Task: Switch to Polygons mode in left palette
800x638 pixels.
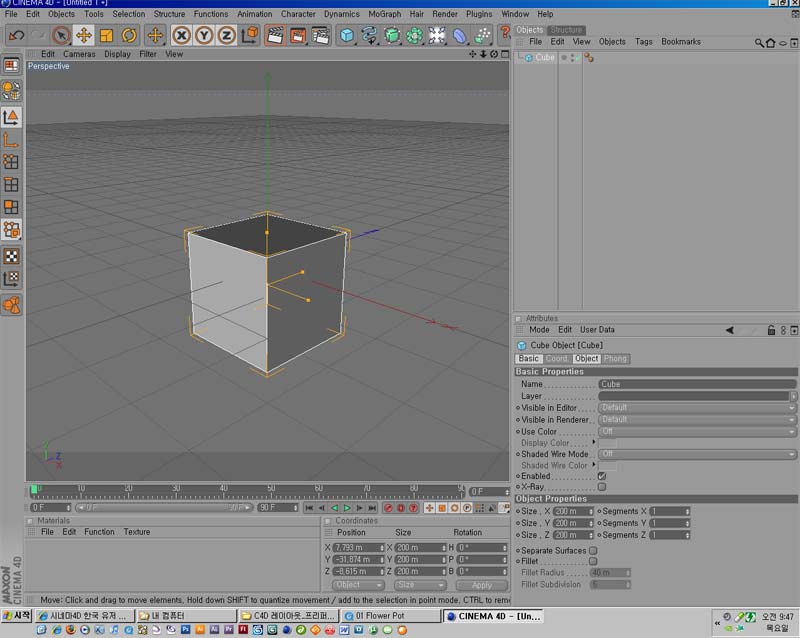Action: coord(11,207)
